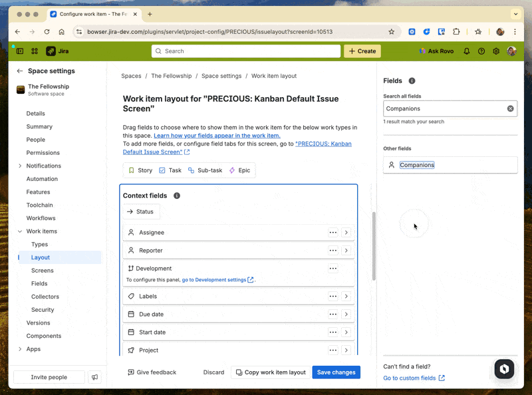The height and width of the screenshot is (395, 532).
Task: Expand the Start date field chevron
Action: pos(346,332)
